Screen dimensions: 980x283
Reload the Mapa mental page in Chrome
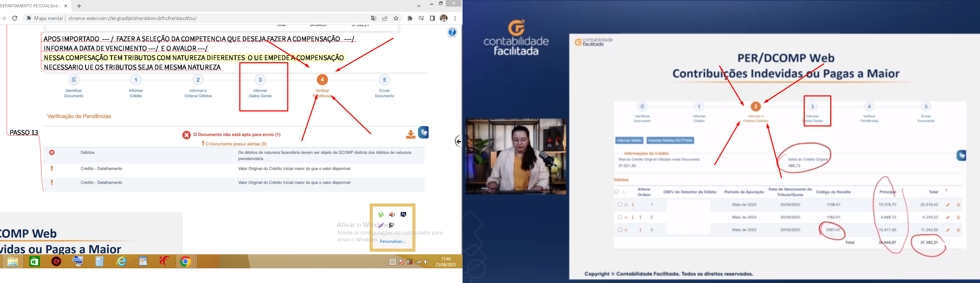pyautogui.click(x=15, y=18)
